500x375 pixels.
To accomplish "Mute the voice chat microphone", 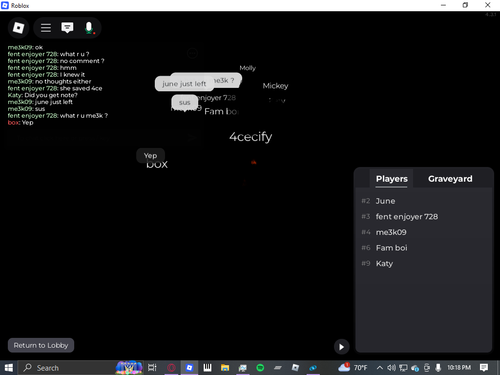I will click(89, 28).
